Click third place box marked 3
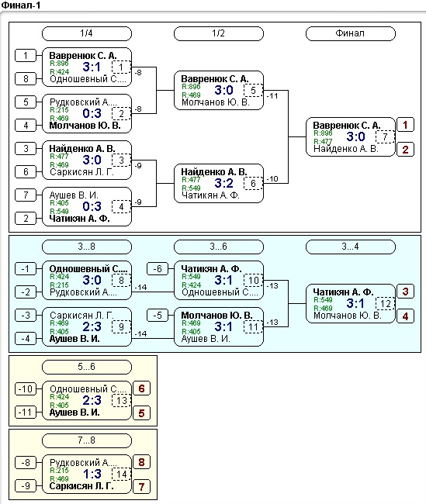Image resolution: width=426 pixels, height=504 pixels. pos(405,292)
